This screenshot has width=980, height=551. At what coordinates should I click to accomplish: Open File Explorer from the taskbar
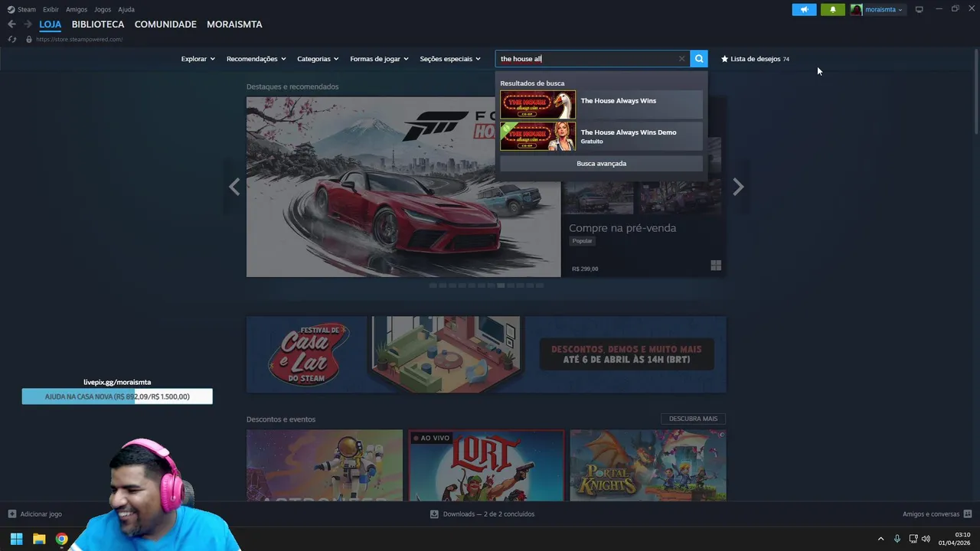[x=39, y=539]
